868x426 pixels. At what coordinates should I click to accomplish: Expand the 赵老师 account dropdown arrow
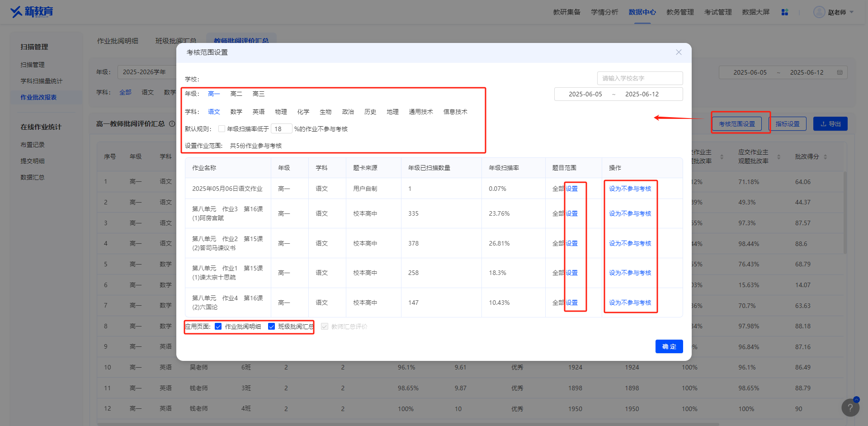(x=852, y=12)
